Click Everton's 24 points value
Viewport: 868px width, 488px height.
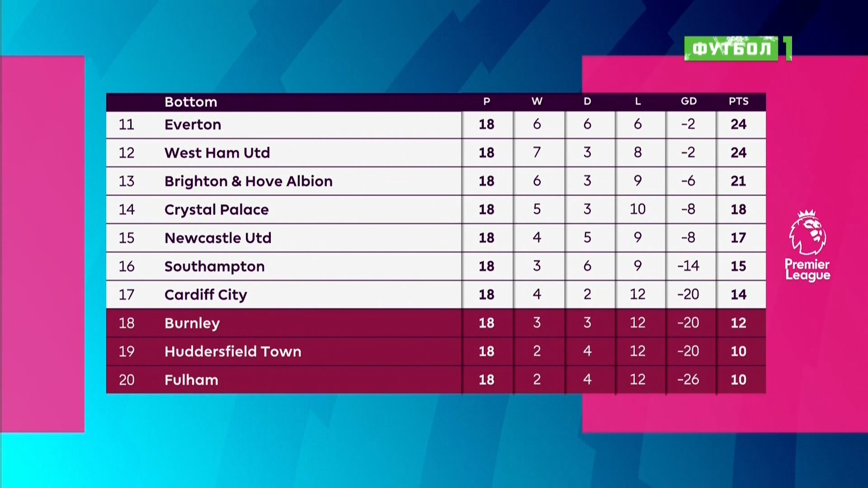(x=738, y=124)
